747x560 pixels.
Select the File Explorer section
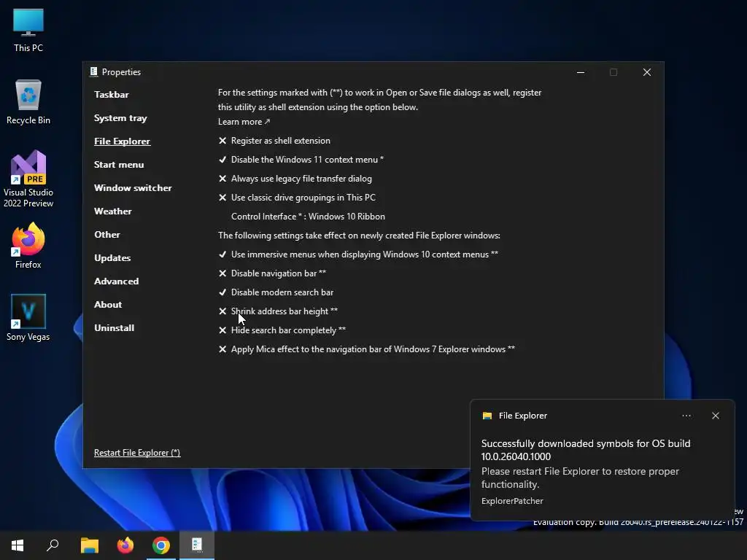click(x=122, y=141)
